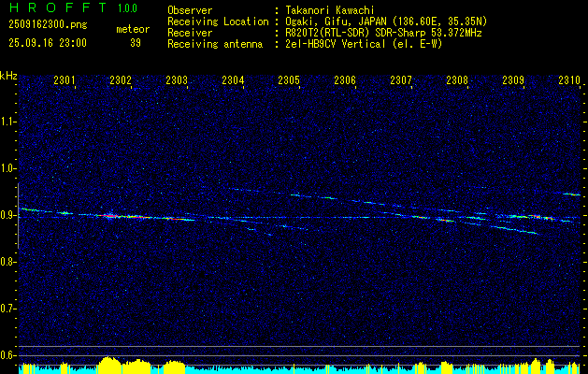Viewport: 588px width, 374px height.
Task: Click the 2301 time marker
Action: [x=65, y=80]
